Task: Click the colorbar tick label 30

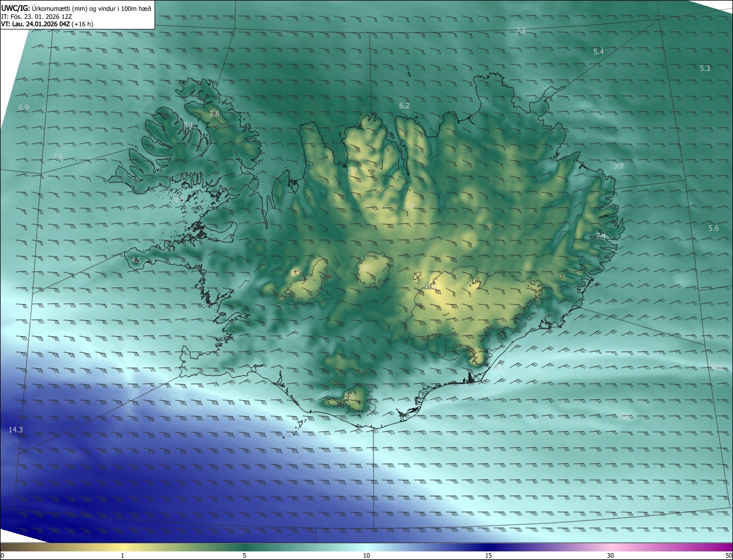Action: click(610, 555)
